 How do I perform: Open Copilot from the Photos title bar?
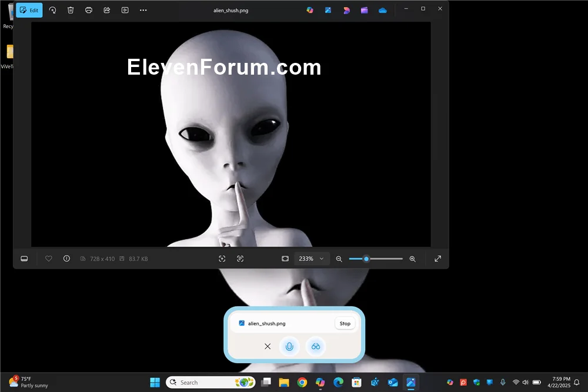point(310,10)
